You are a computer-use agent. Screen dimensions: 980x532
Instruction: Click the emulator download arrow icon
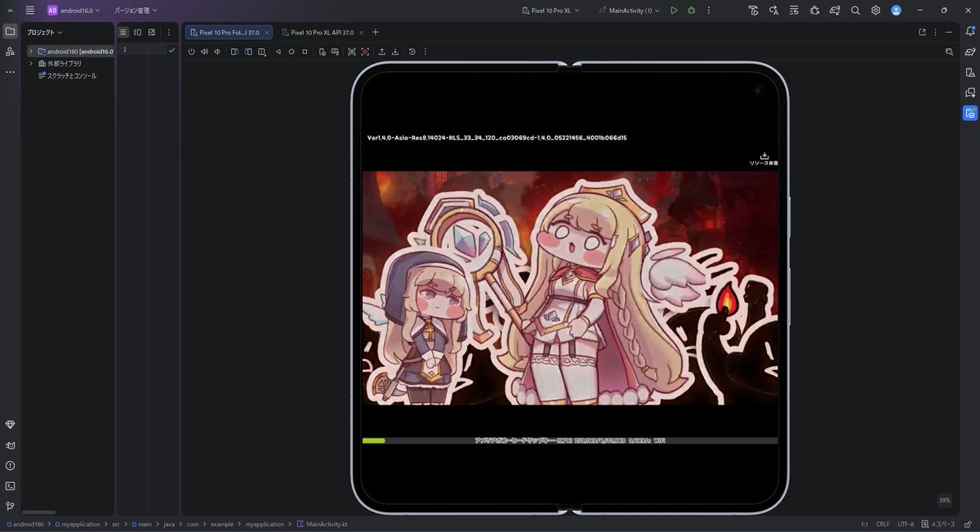pyautogui.click(x=395, y=51)
